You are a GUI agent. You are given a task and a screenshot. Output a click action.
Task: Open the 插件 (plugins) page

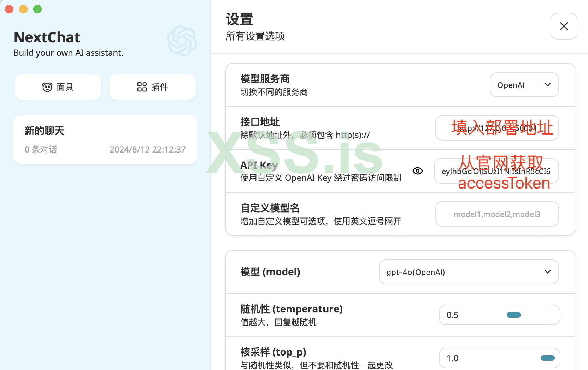point(153,87)
